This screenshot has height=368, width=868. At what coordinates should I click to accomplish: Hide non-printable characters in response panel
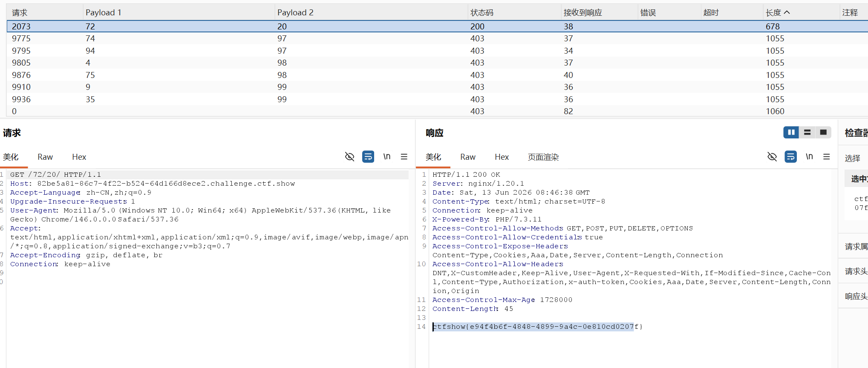[772, 157]
